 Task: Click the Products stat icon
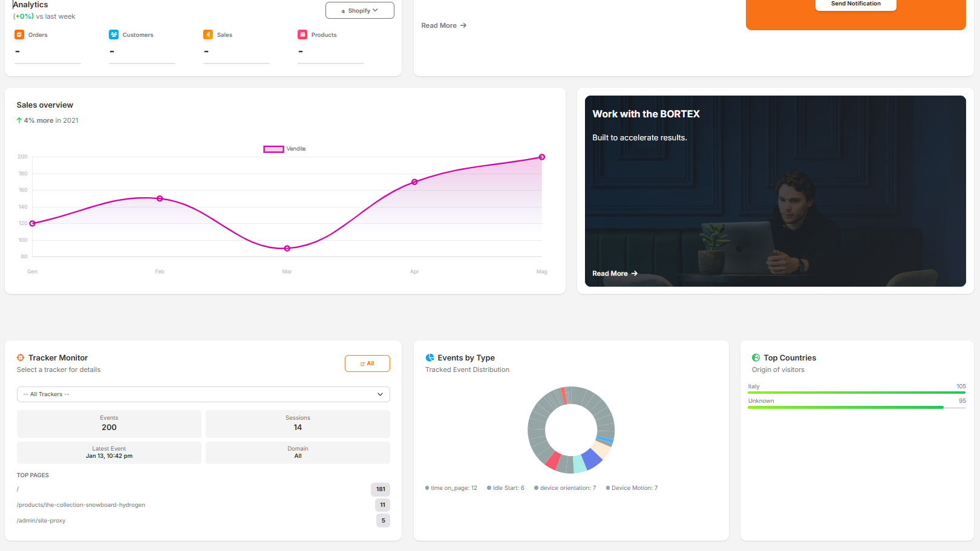coord(302,34)
